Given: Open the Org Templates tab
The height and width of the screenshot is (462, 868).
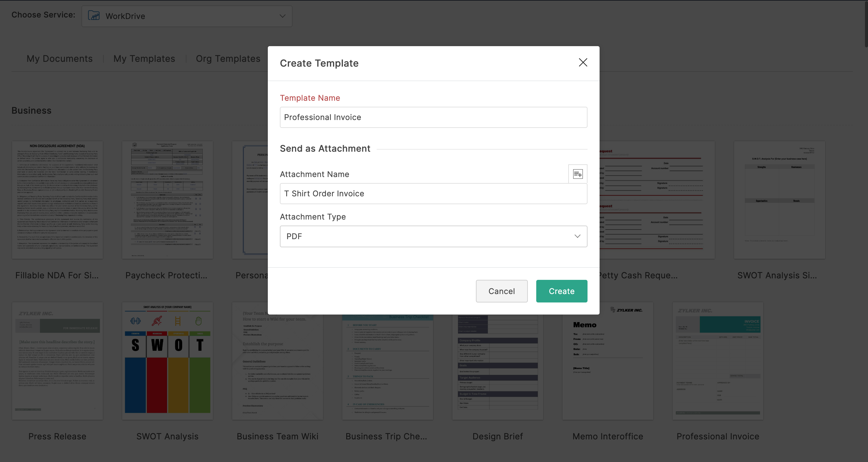Looking at the screenshot, I should (228, 59).
